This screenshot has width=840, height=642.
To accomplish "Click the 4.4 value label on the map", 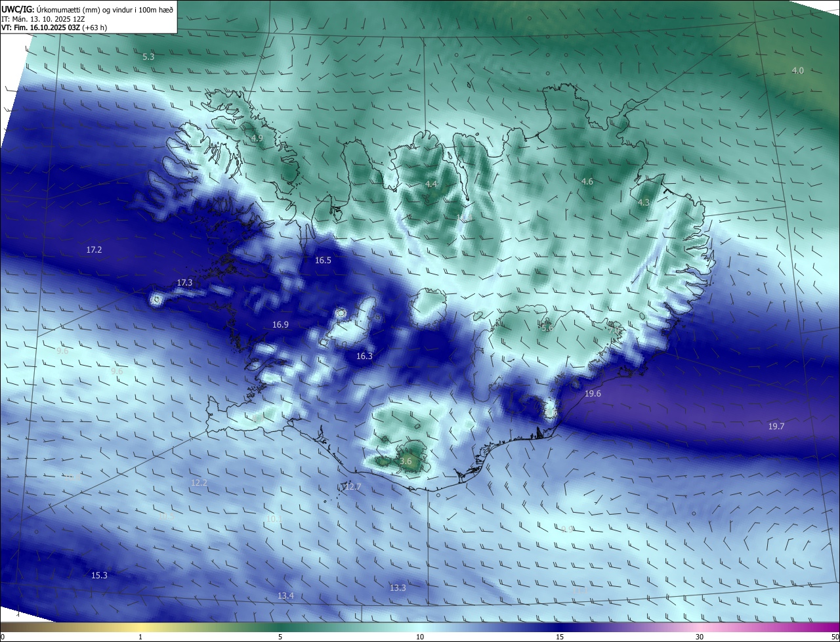I will coord(431,184).
